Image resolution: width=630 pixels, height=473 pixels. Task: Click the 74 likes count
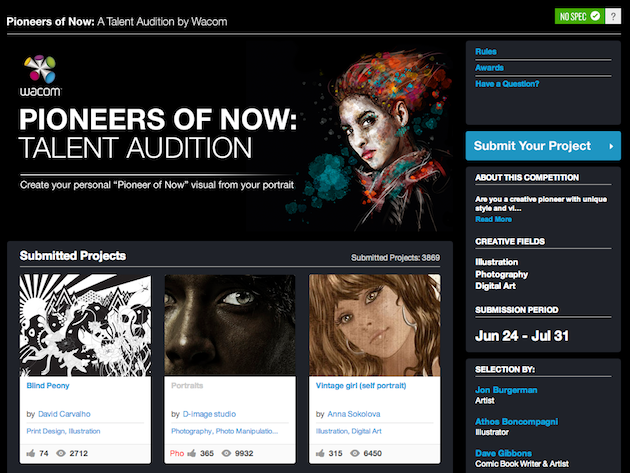point(44,453)
